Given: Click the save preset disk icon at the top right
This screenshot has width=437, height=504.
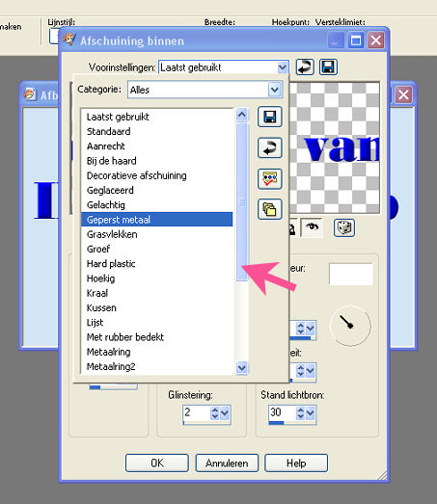Looking at the screenshot, I should click(328, 67).
